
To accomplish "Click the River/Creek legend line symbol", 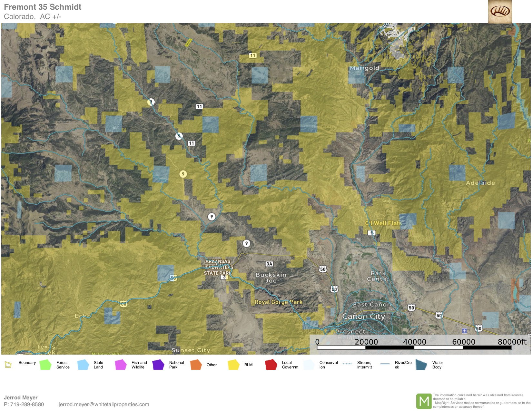I will (x=385, y=364).
